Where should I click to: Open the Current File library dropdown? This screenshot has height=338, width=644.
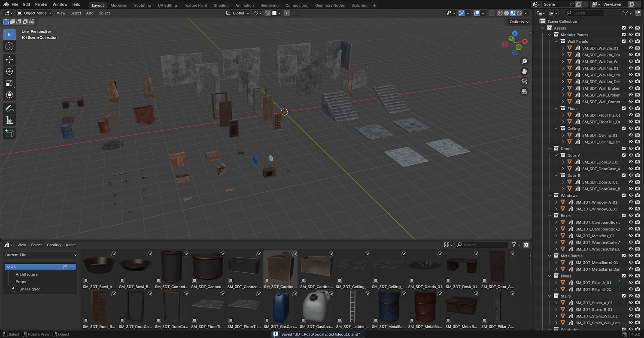[41, 255]
